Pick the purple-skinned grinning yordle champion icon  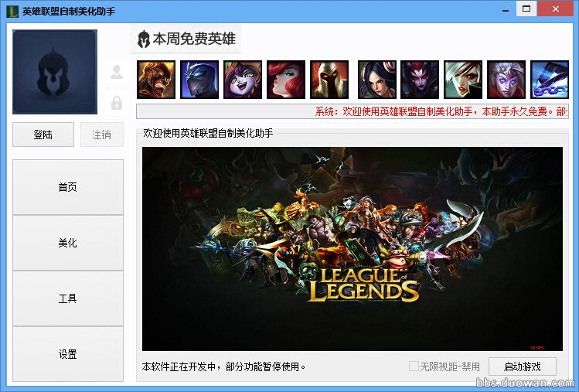[x=243, y=80]
